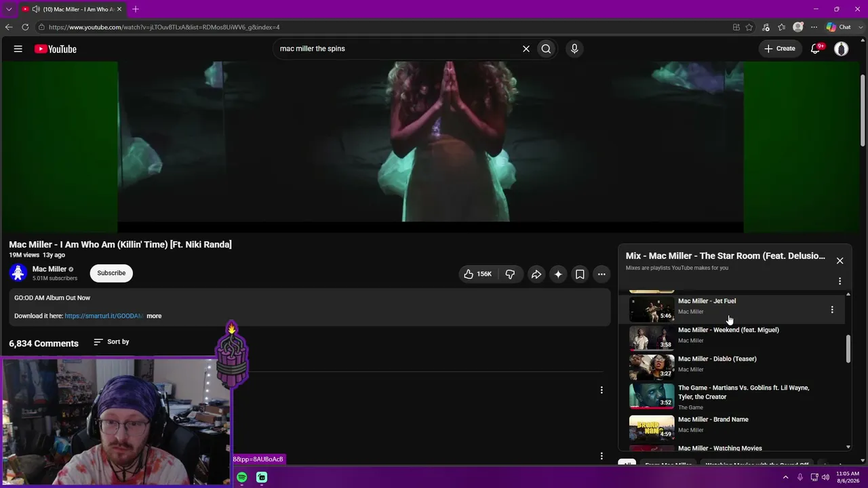Go to the YouTube home logo
Viewport: 868px width, 488px height.
click(x=56, y=49)
